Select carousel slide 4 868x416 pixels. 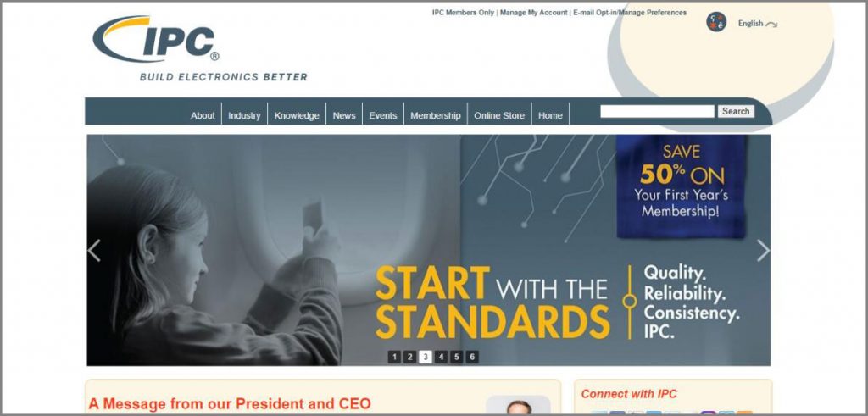click(x=441, y=357)
